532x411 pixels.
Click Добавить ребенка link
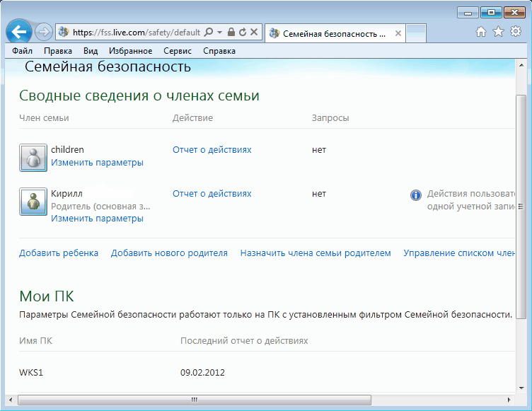coord(59,253)
